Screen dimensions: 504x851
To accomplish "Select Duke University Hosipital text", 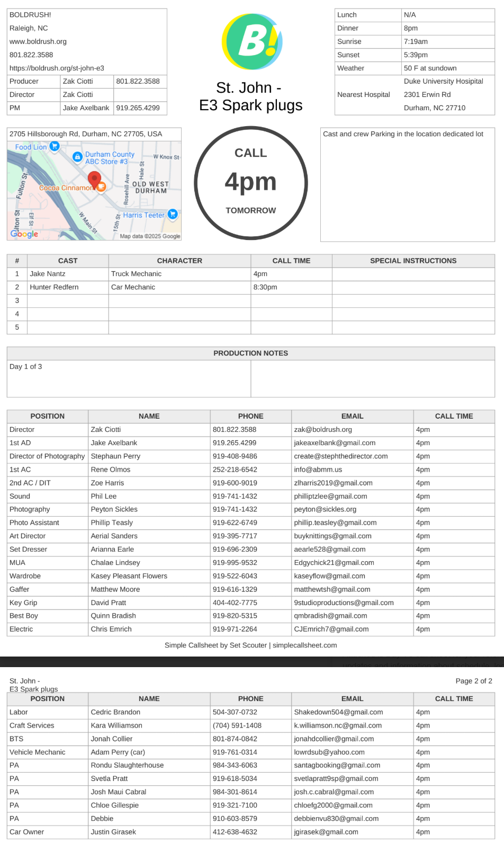I will [444, 81].
